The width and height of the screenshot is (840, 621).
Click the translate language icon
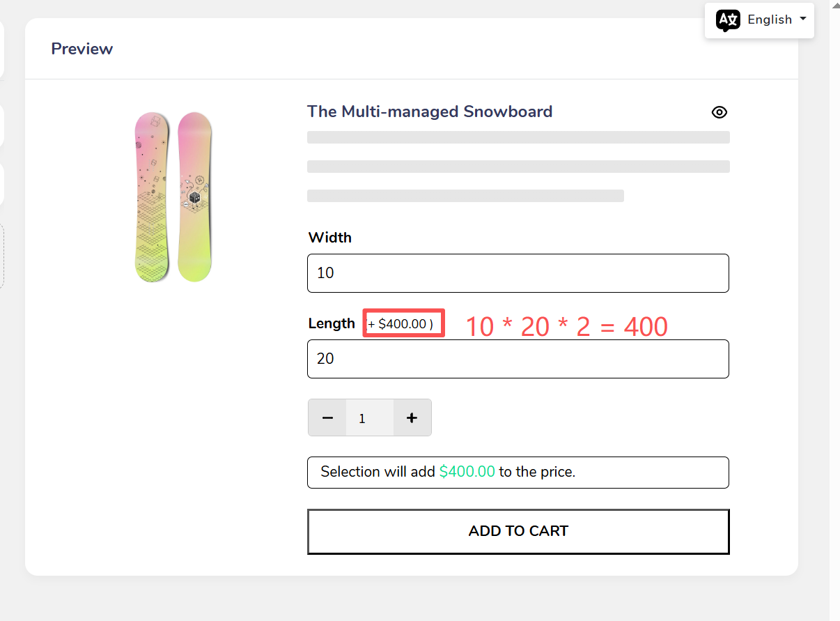(728, 20)
